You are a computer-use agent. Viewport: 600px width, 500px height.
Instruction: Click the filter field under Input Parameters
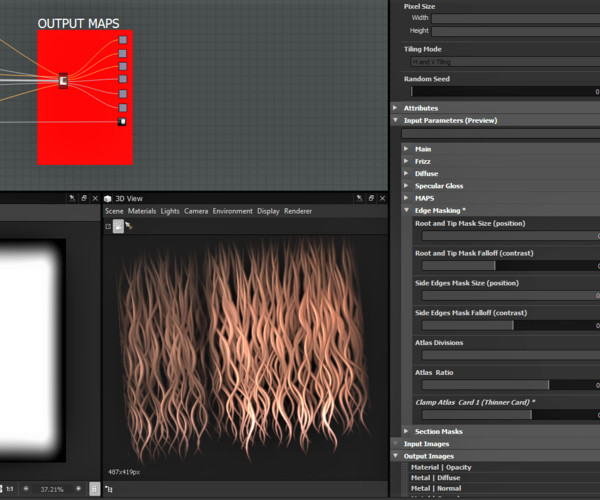pos(501,134)
